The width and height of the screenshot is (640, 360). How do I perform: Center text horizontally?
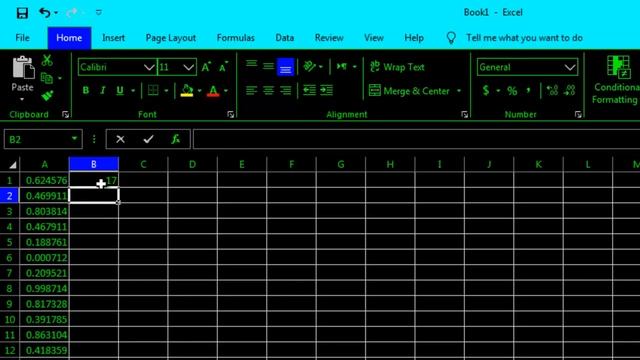click(x=268, y=90)
